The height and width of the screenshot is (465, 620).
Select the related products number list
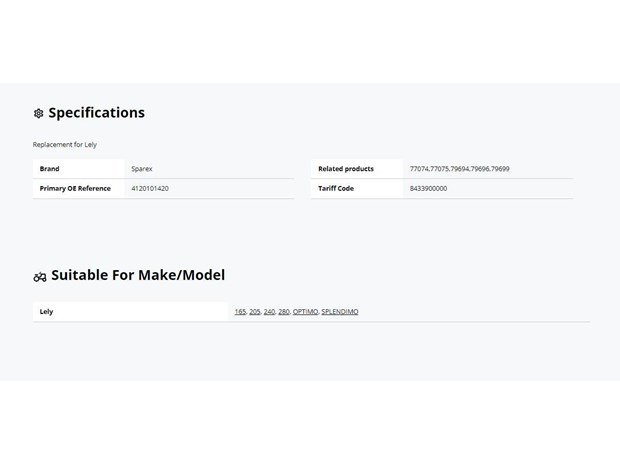pos(459,169)
